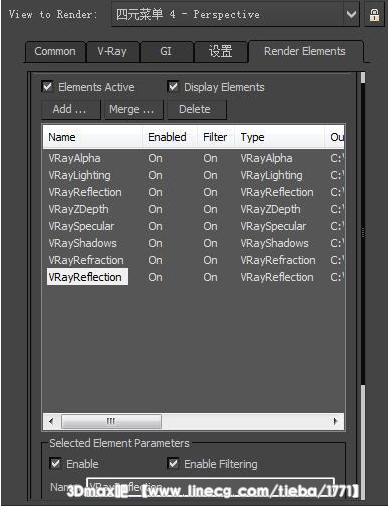This screenshot has width=388, height=508.
Task: Click the Merge ... button
Action: [133, 109]
